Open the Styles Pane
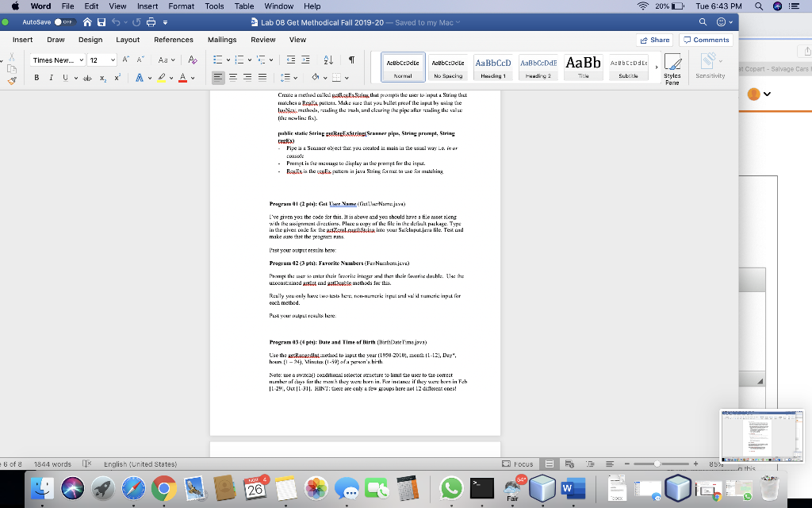The height and width of the screenshot is (508, 812). (x=672, y=68)
